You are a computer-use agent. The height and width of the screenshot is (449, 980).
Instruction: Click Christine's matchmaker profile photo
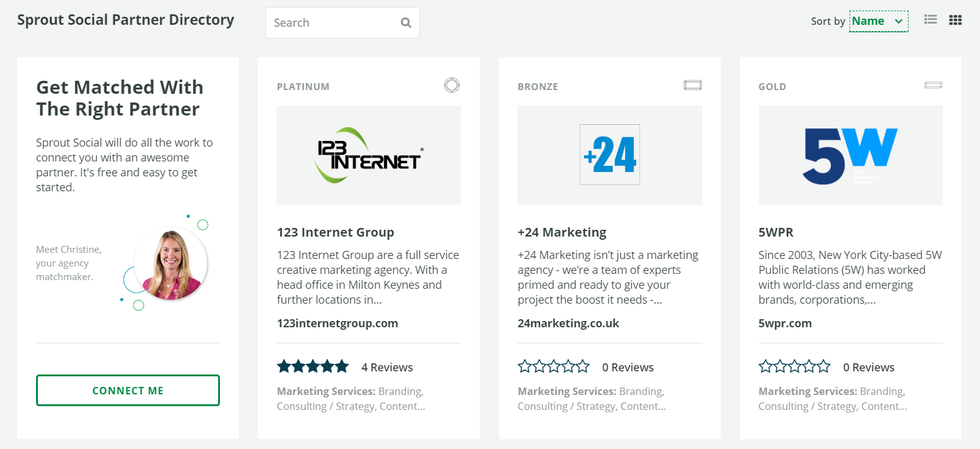click(171, 264)
